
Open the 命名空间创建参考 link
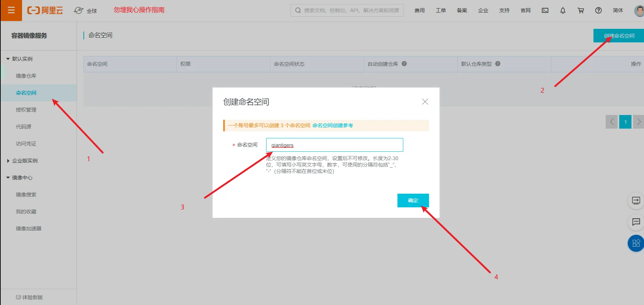pos(333,126)
